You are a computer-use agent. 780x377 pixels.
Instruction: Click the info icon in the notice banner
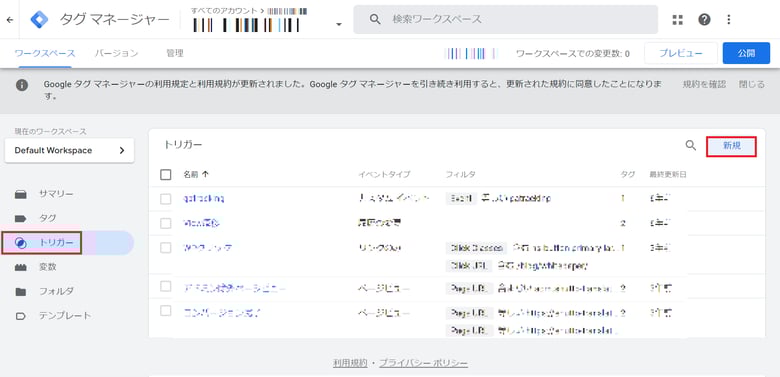[22, 85]
